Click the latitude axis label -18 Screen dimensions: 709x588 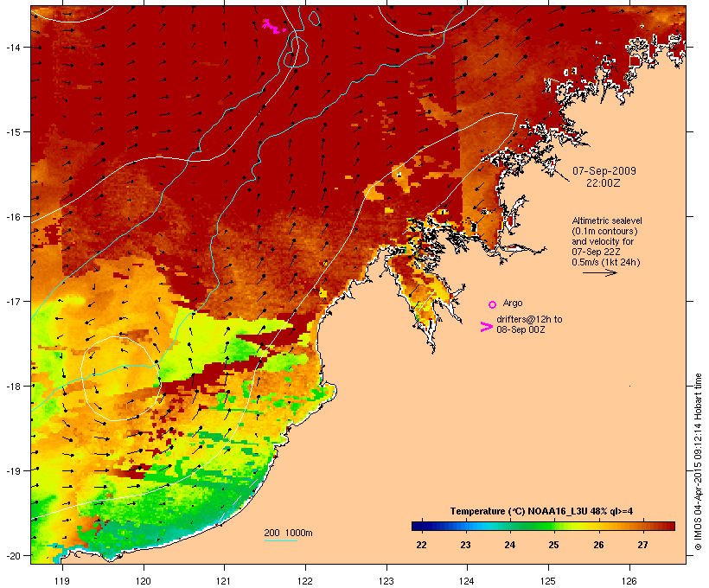pos(12,387)
